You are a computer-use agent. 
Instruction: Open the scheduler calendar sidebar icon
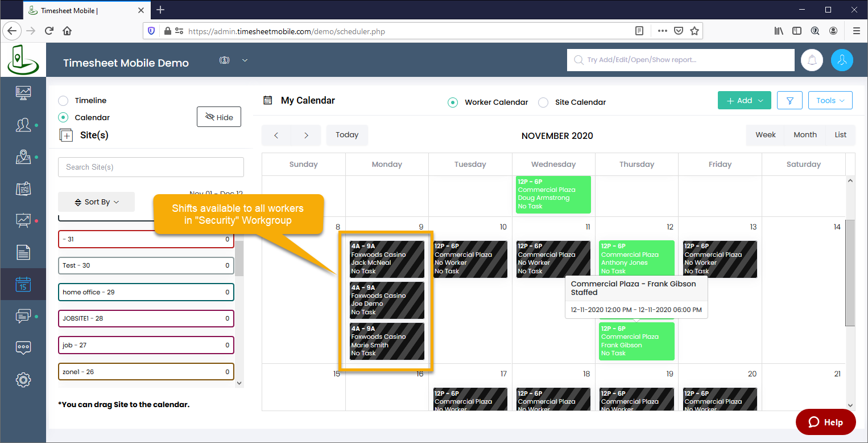(23, 284)
